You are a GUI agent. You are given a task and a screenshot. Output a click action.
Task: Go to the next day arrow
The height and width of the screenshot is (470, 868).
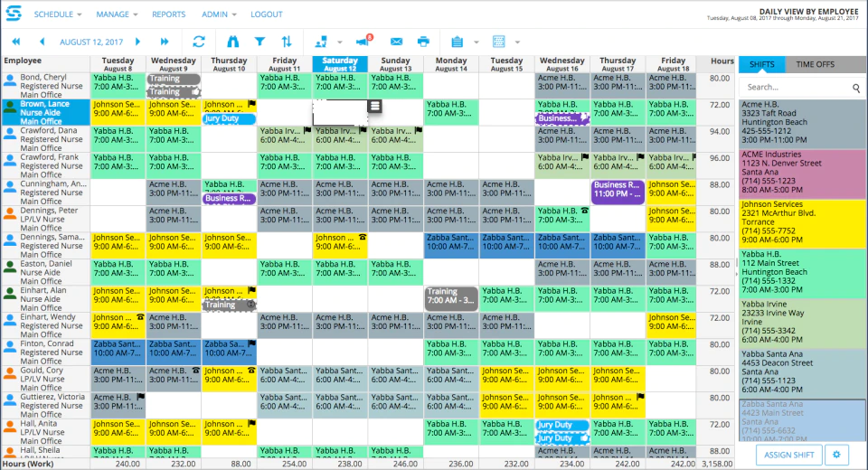point(137,42)
